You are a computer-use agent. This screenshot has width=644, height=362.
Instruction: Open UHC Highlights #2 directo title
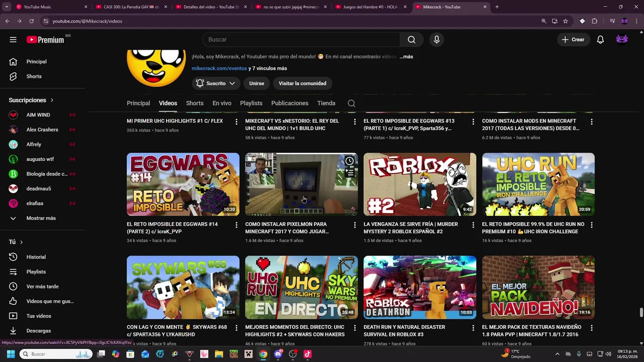(295, 331)
